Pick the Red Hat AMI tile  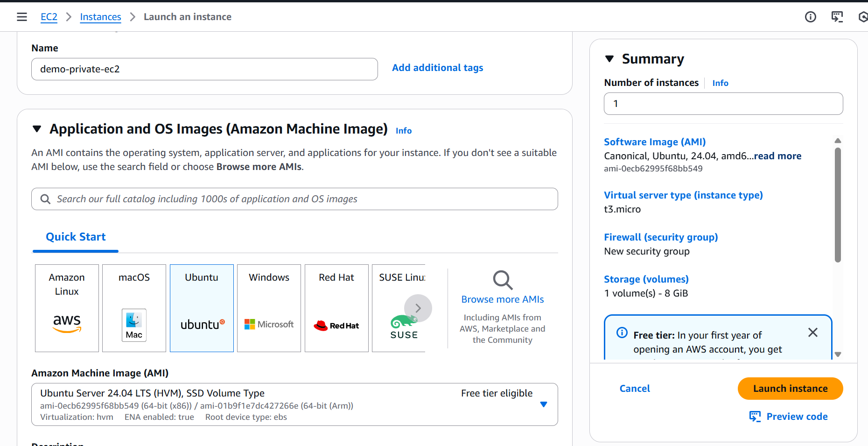(x=336, y=308)
